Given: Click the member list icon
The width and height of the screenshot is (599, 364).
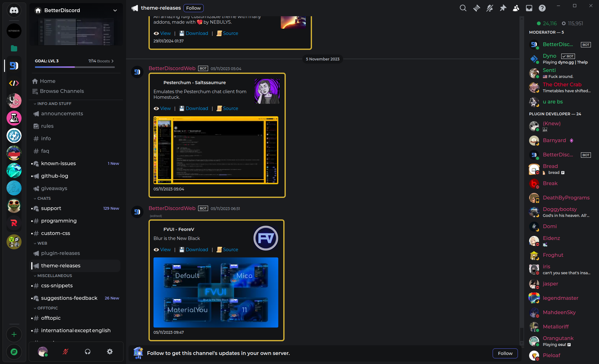Looking at the screenshot, I should 516,8.
